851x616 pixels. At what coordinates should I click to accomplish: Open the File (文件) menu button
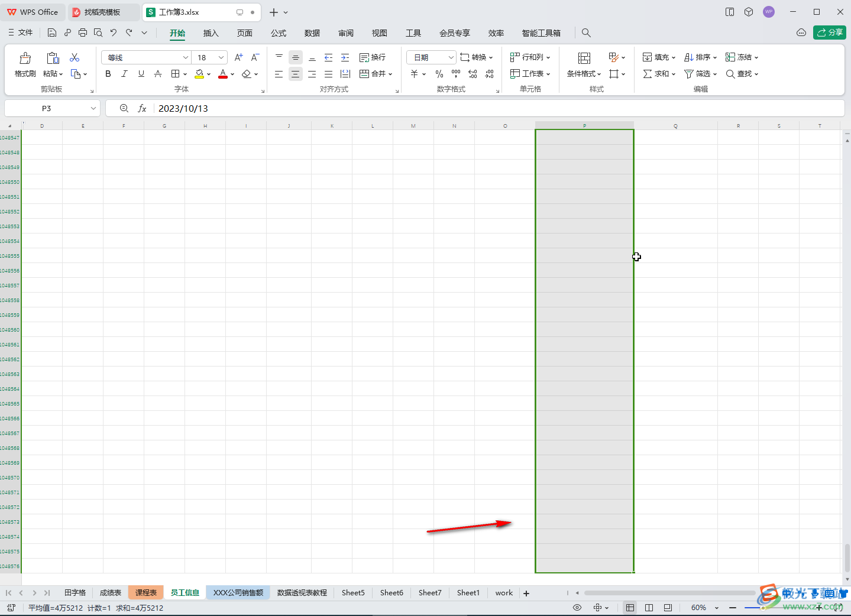click(x=21, y=33)
